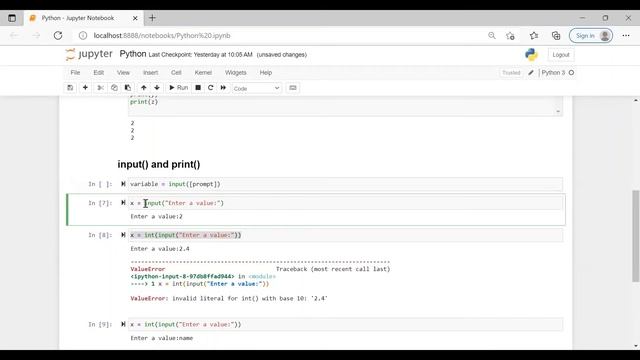Open the View menu
This screenshot has height=360, width=640.
[123, 73]
